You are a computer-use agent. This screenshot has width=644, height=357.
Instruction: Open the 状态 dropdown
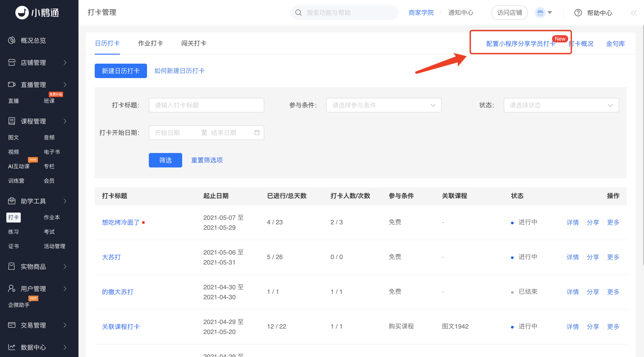click(561, 105)
